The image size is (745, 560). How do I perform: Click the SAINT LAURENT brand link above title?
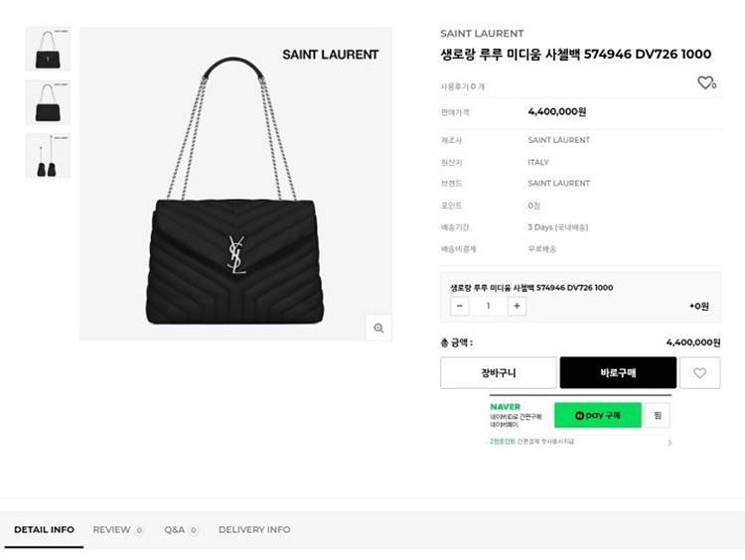(482, 33)
